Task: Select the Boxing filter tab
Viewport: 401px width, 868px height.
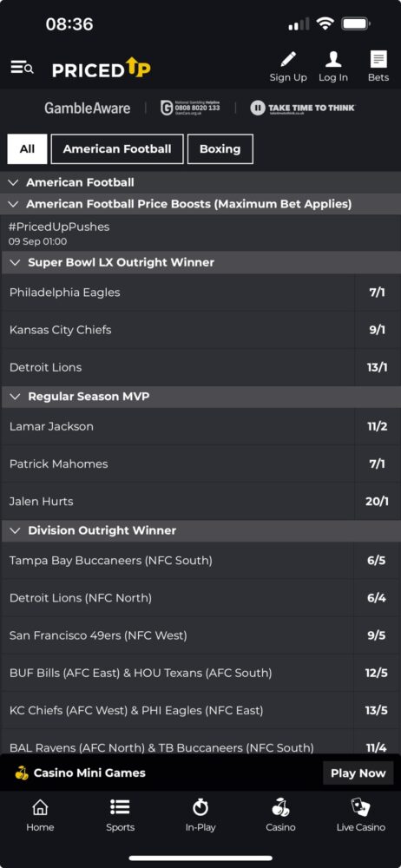Action: (x=220, y=149)
